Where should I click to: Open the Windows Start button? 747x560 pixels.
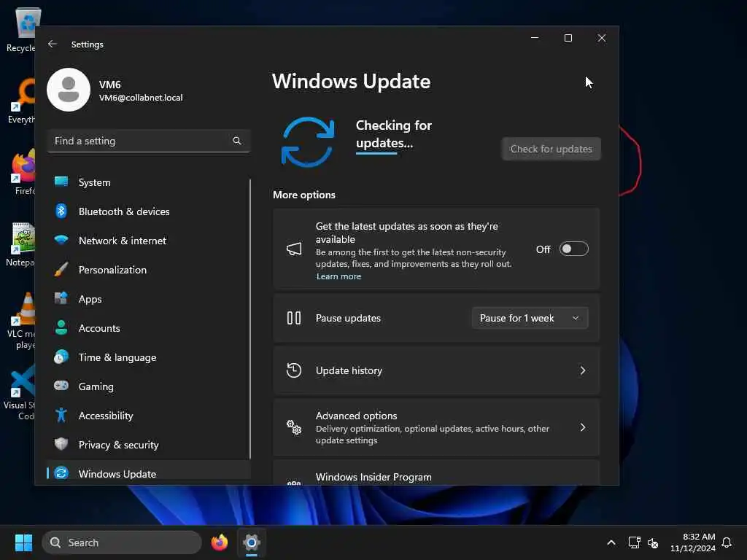pyautogui.click(x=23, y=542)
